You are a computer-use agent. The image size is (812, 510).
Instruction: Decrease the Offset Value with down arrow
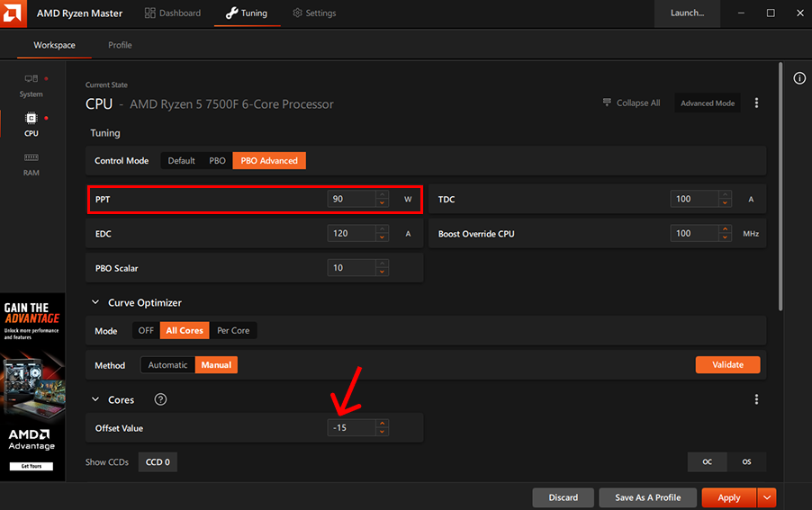383,432
